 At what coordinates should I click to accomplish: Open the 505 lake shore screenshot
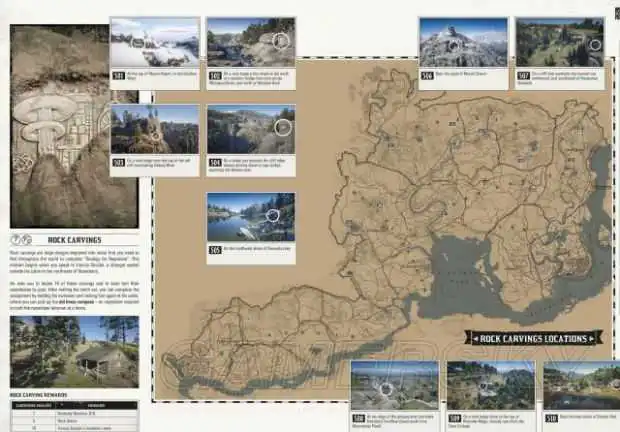click(x=250, y=217)
